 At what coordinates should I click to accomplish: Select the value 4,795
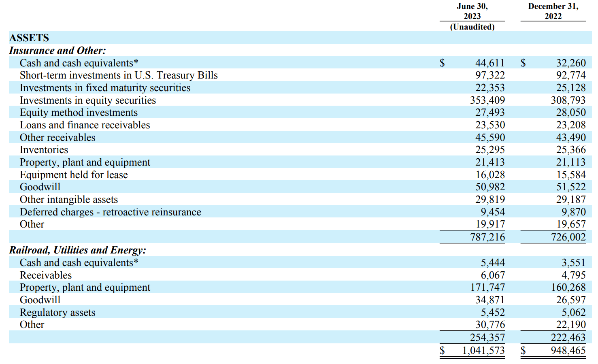[574, 275]
